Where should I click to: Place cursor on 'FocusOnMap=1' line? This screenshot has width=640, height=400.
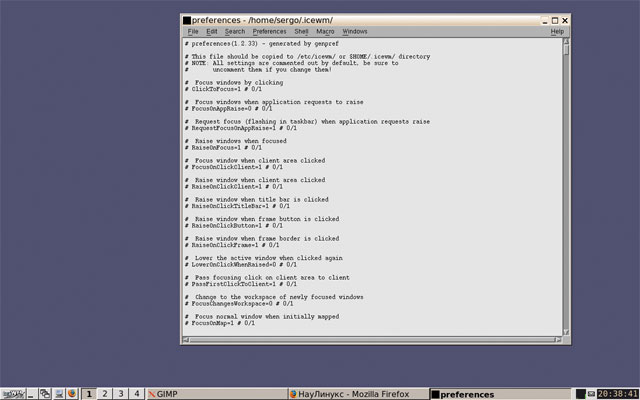[220, 323]
